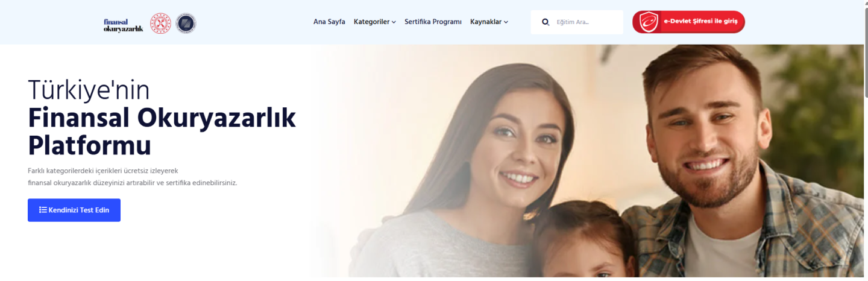Click the finansal okuryazarlık site logo
This screenshot has width=868, height=281.
click(123, 24)
